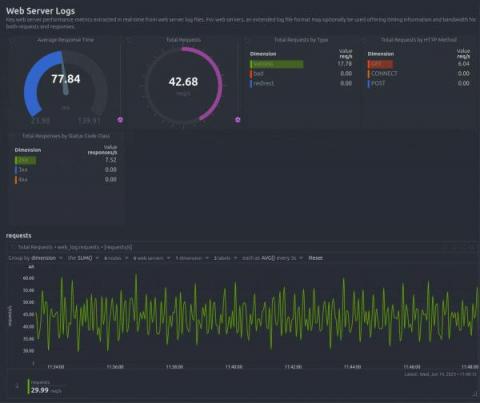The height and width of the screenshot is (403, 480).
Task: Click the Dimension header in Requests by Type
Action: [263, 54]
